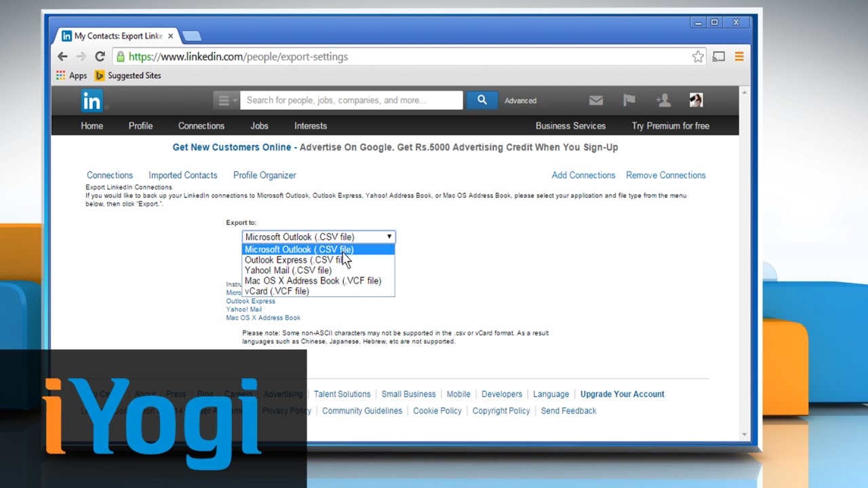Open Community Guidelines link
Viewport: 868px width, 488px height.
pos(362,411)
